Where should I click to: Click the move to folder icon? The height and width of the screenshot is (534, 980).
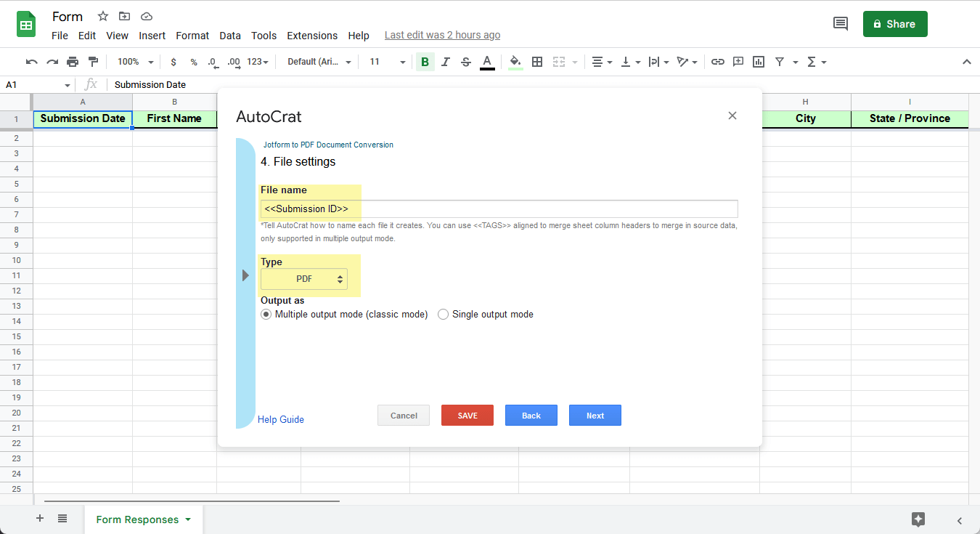click(125, 16)
